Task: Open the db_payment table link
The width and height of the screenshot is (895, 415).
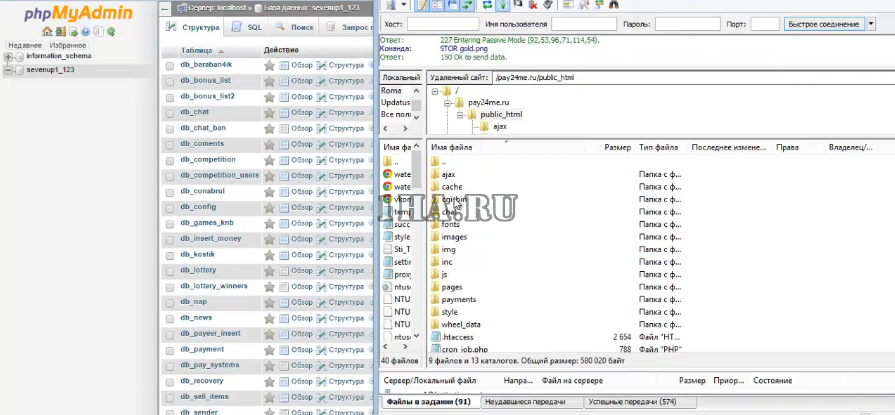Action: [202, 349]
